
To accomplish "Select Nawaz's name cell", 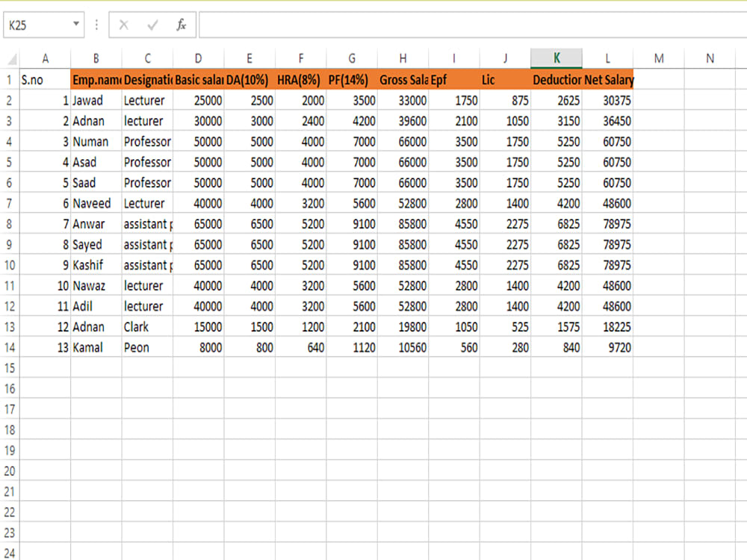I will click(x=96, y=286).
